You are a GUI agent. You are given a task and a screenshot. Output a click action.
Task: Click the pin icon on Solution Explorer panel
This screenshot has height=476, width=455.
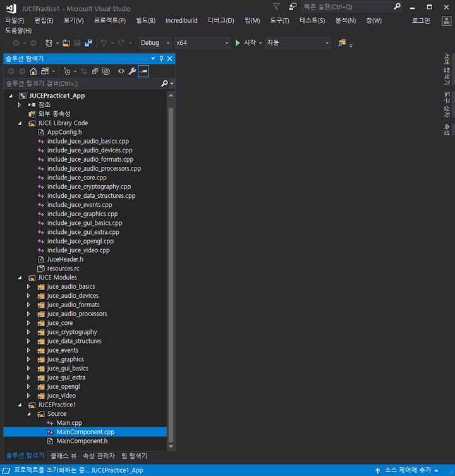tap(162, 59)
